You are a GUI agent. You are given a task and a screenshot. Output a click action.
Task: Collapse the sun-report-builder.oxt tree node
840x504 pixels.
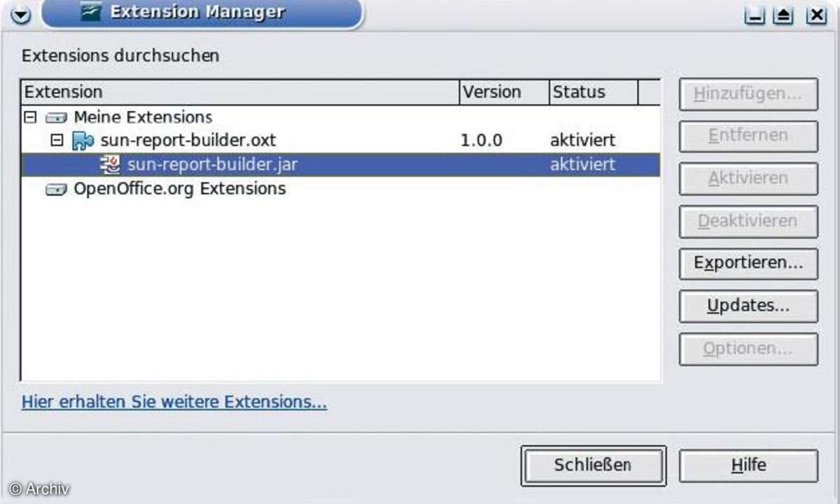tap(57, 141)
